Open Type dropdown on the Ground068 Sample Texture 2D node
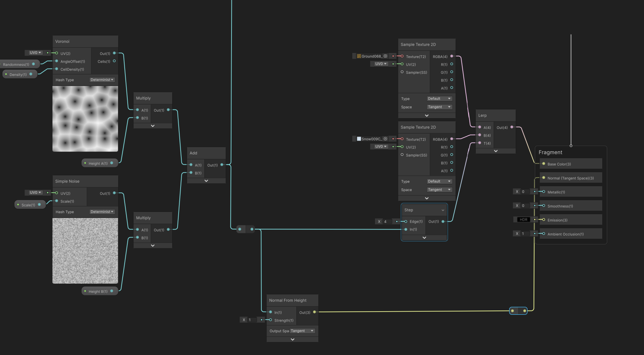The image size is (644, 355). [439, 99]
